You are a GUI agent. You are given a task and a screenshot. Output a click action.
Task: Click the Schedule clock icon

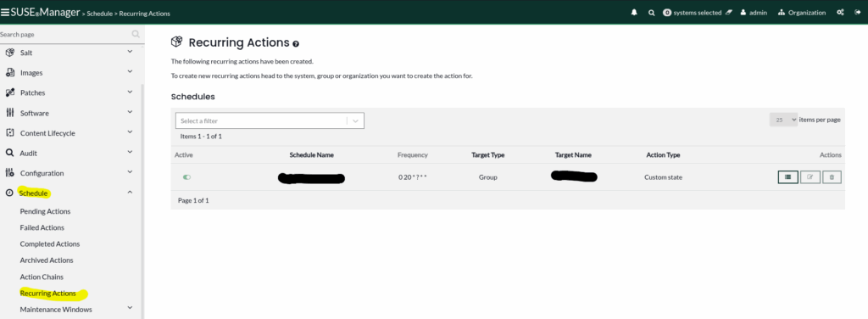pos(9,193)
